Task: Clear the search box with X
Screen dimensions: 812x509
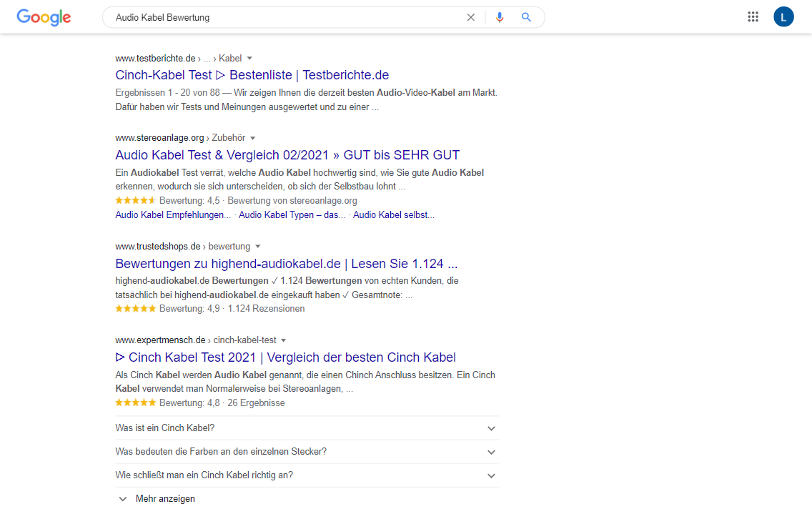Action: click(470, 17)
